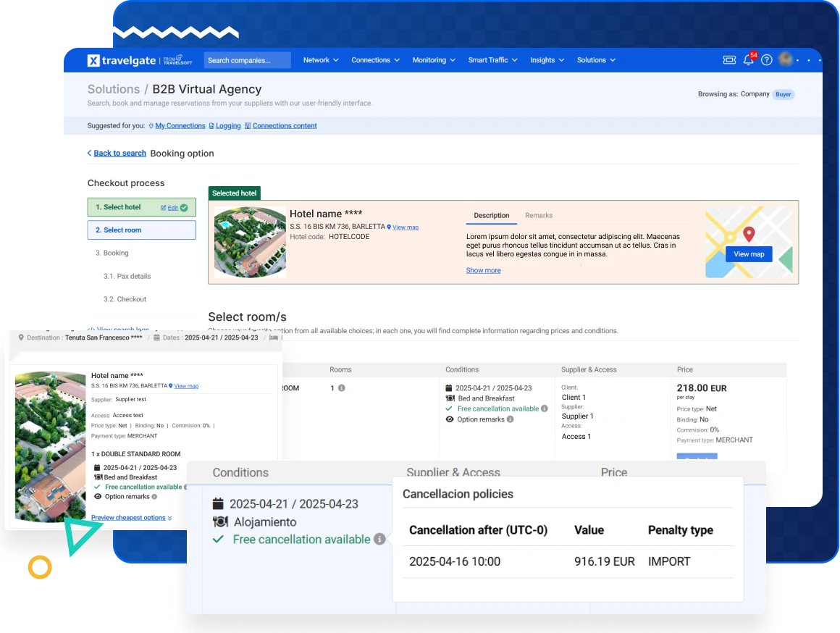Select step 1. Select hotel
This screenshot has width=840, height=633.
click(x=141, y=207)
